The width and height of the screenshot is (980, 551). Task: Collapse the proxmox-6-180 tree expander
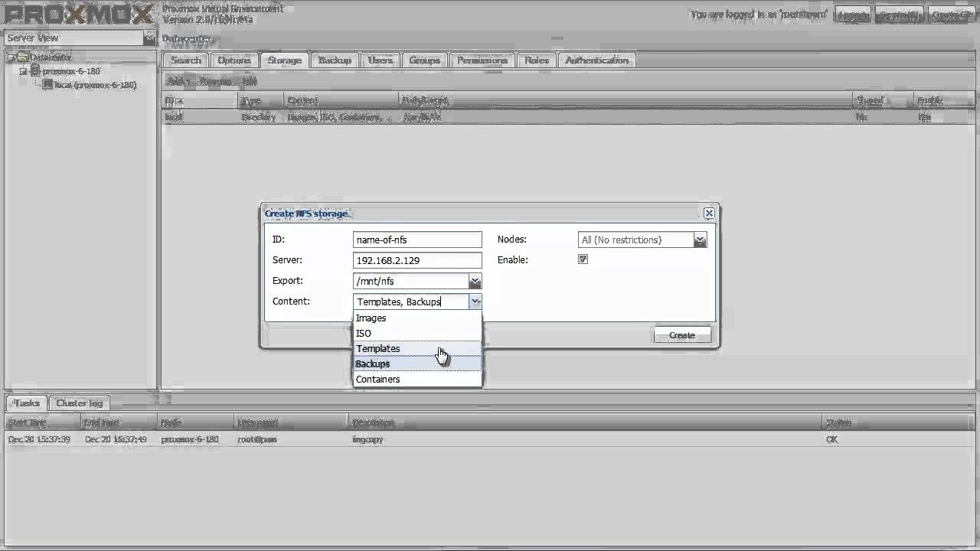(x=23, y=71)
